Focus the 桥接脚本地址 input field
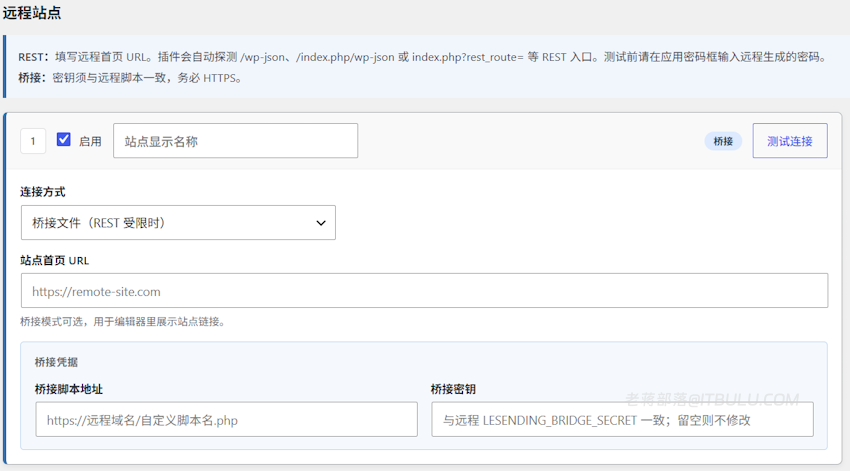 pos(227,420)
